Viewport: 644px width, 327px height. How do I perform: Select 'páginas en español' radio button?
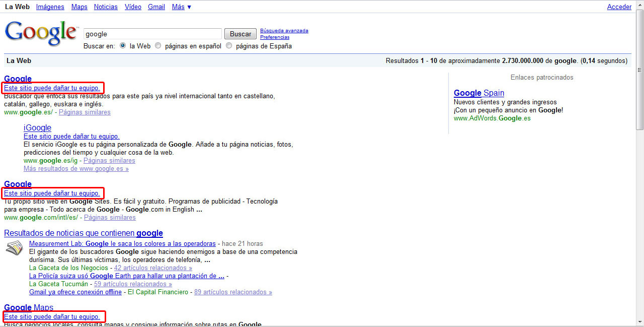[158, 46]
